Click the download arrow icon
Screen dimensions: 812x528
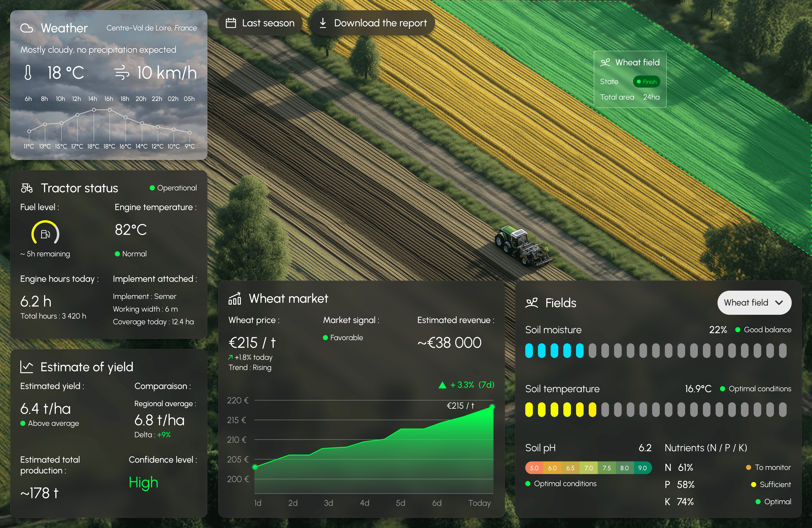tap(323, 23)
